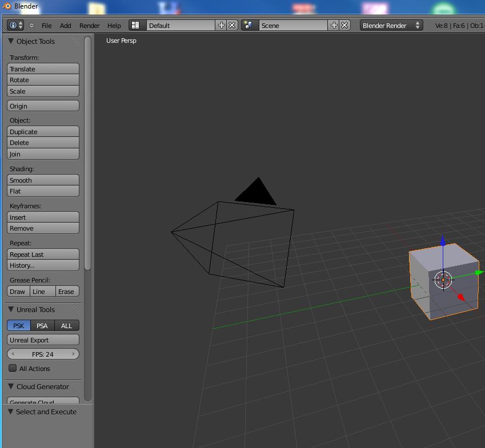Viewport: 485px width, 448px height.
Task: Click the Ve:8 | Fa:6 statistics text
Action: click(x=451, y=26)
